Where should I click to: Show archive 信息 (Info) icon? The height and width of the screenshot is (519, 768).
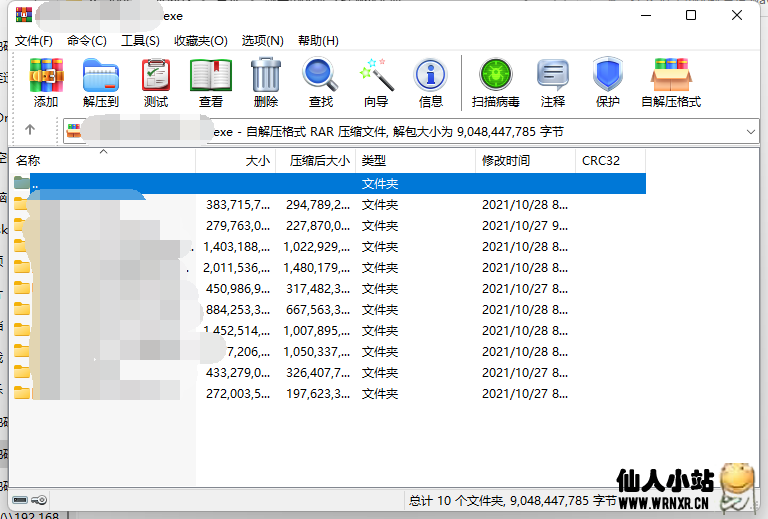click(x=431, y=82)
